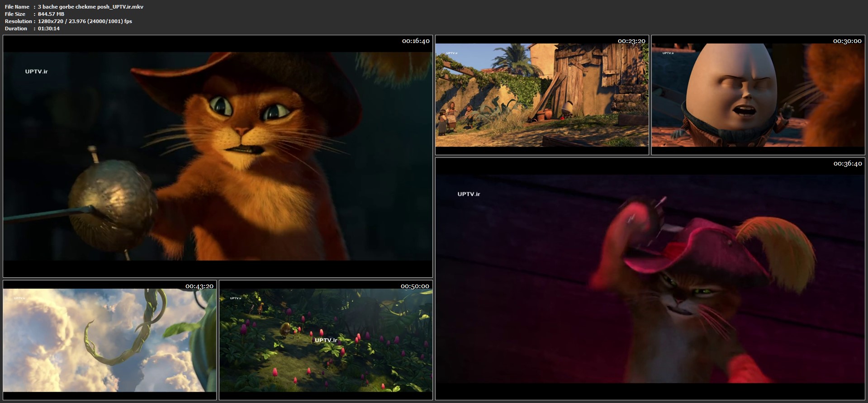Click the 00:43:20 timestamp
This screenshot has width=868, height=403.
199,286
